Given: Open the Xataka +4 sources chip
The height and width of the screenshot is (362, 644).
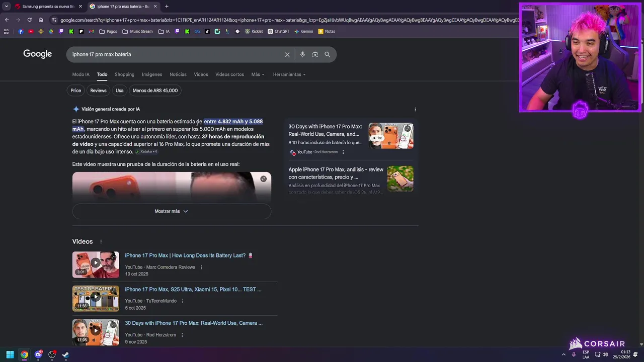Looking at the screenshot, I should [146, 152].
